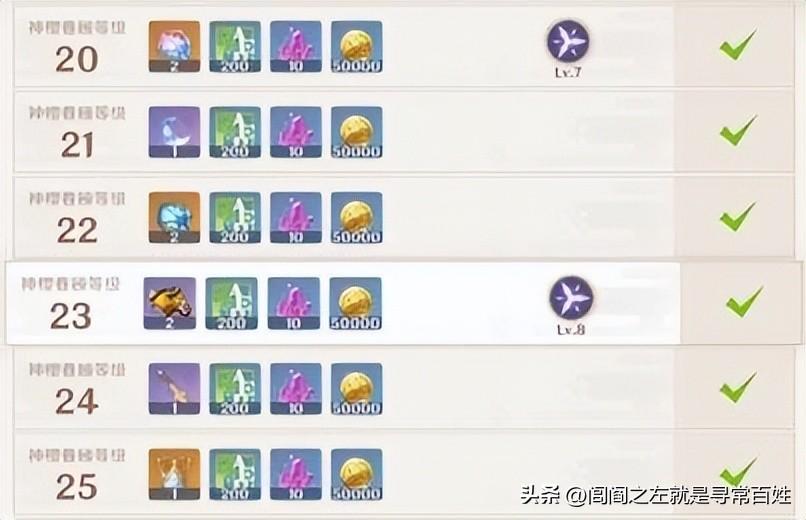
Task: Click the Lv.8 Electro Sigil reward icon
Action: (x=572, y=298)
